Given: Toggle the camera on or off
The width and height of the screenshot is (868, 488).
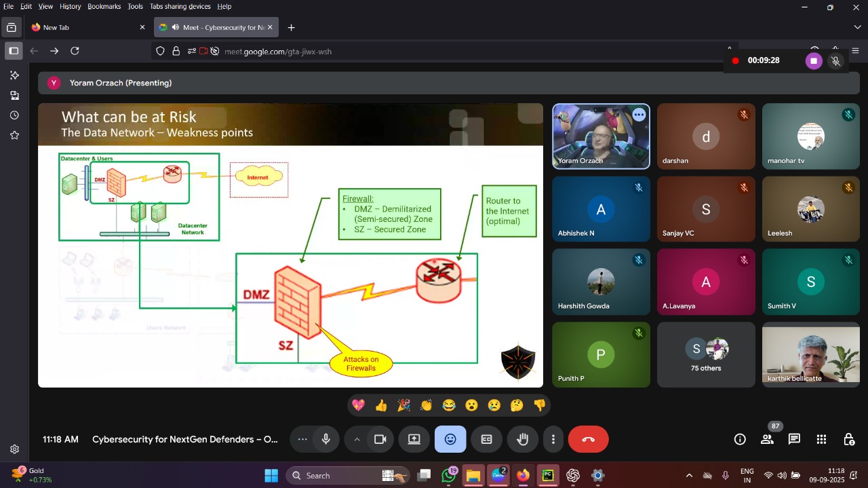Looking at the screenshot, I should point(380,439).
